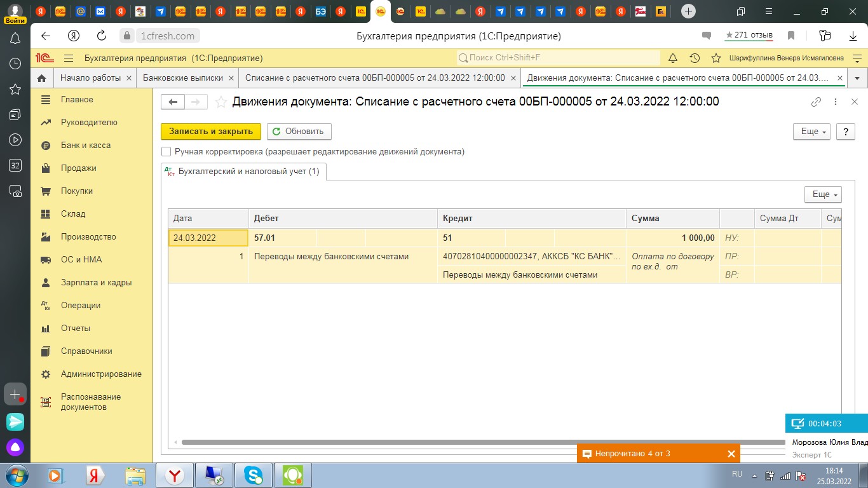Open the 1C main menu hamburger icon

pyautogui.click(x=69, y=58)
